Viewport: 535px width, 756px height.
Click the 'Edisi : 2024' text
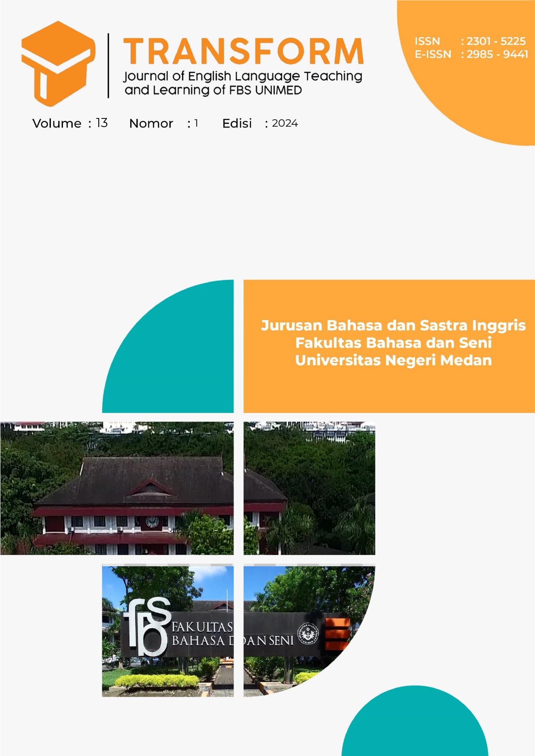(260, 124)
